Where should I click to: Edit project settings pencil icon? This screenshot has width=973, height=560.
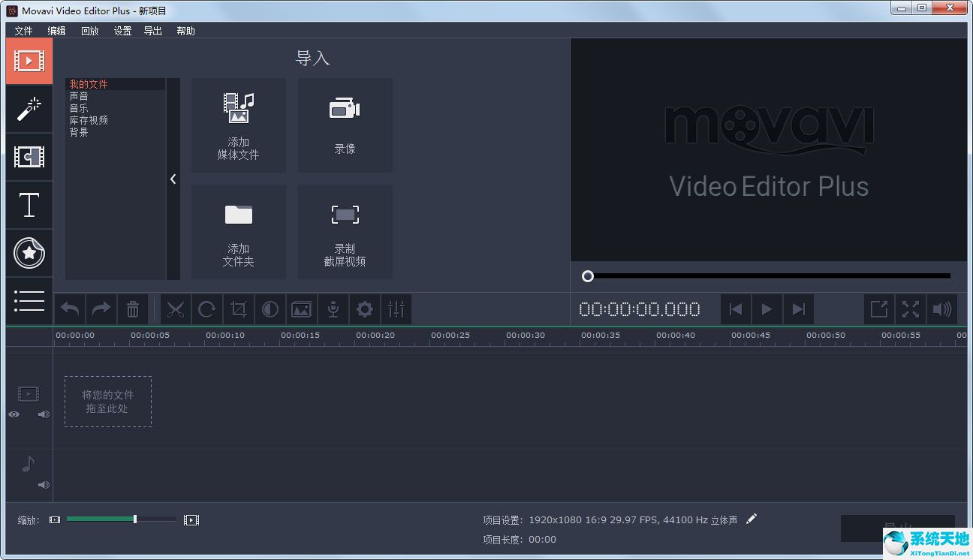pyautogui.click(x=752, y=519)
